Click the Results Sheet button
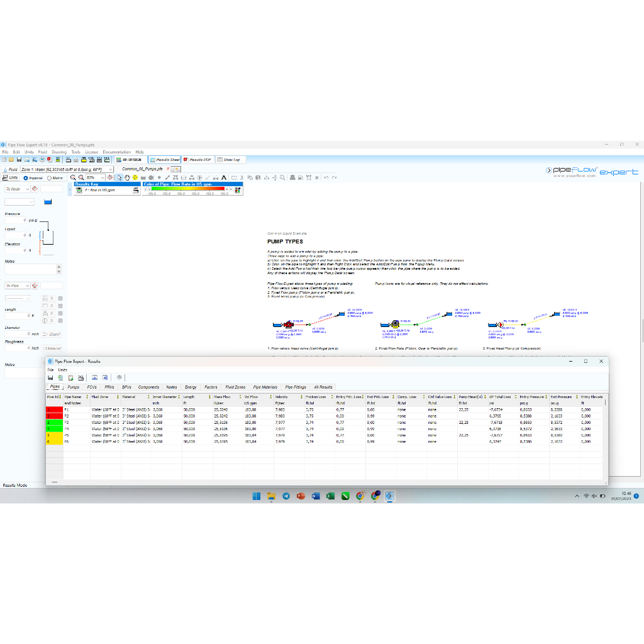644x644 pixels. coord(164,160)
